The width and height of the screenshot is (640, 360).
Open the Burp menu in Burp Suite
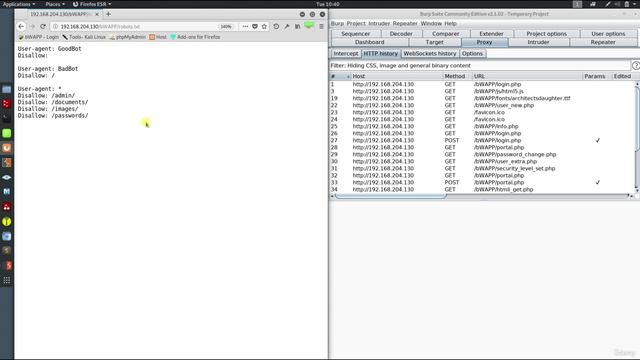[337, 23]
